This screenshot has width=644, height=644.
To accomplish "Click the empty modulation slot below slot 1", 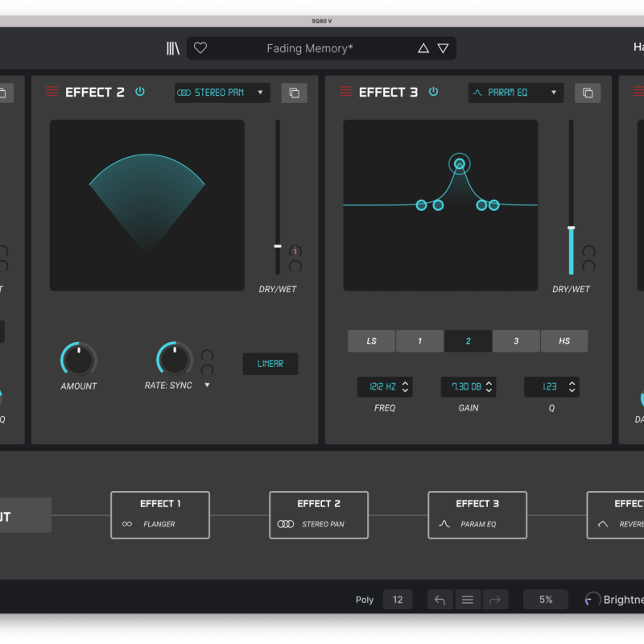I will click(295, 266).
